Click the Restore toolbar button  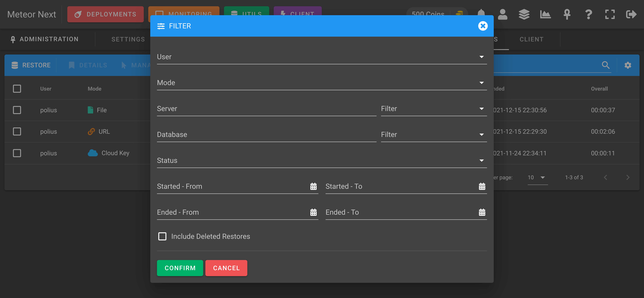point(31,65)
